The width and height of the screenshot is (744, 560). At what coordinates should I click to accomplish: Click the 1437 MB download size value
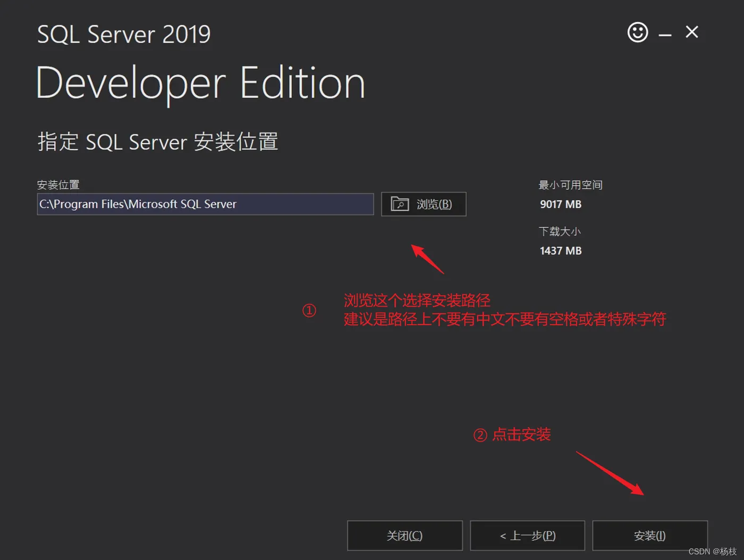[561, 251]
